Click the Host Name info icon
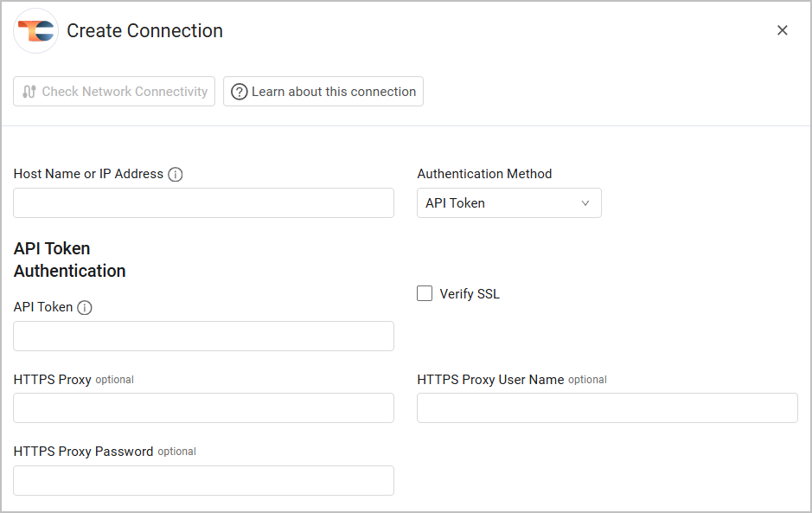Screen dimensions: 812x513 click(x=176, y=175)
